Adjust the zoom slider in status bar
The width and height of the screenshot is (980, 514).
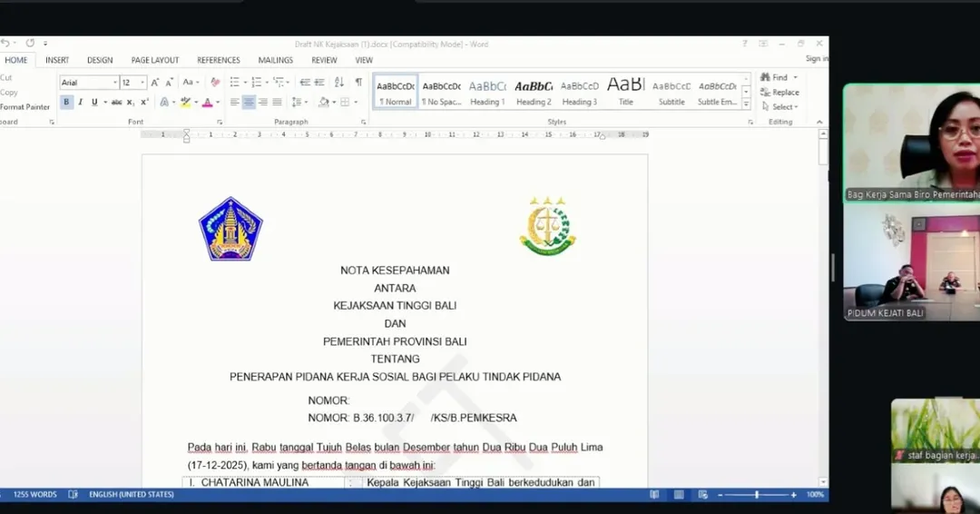coord(757,495)
